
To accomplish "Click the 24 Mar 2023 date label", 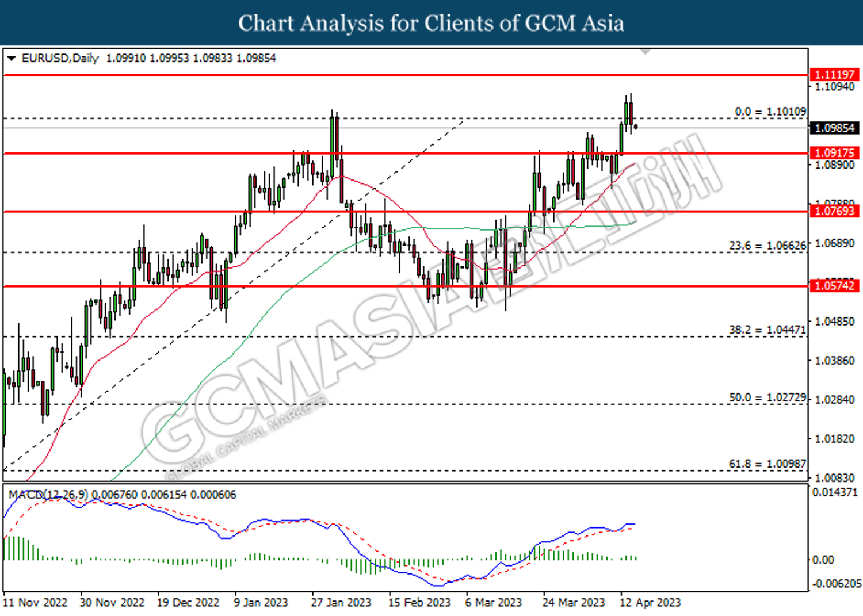I will [574, 602].
